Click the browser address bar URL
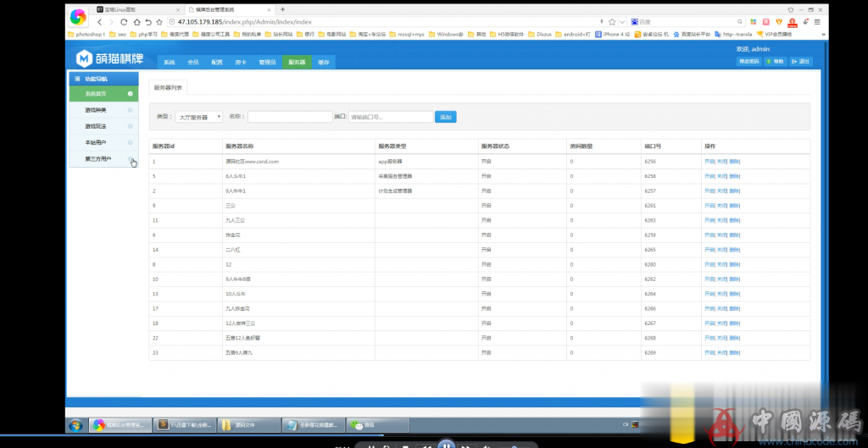 point(245,22)
